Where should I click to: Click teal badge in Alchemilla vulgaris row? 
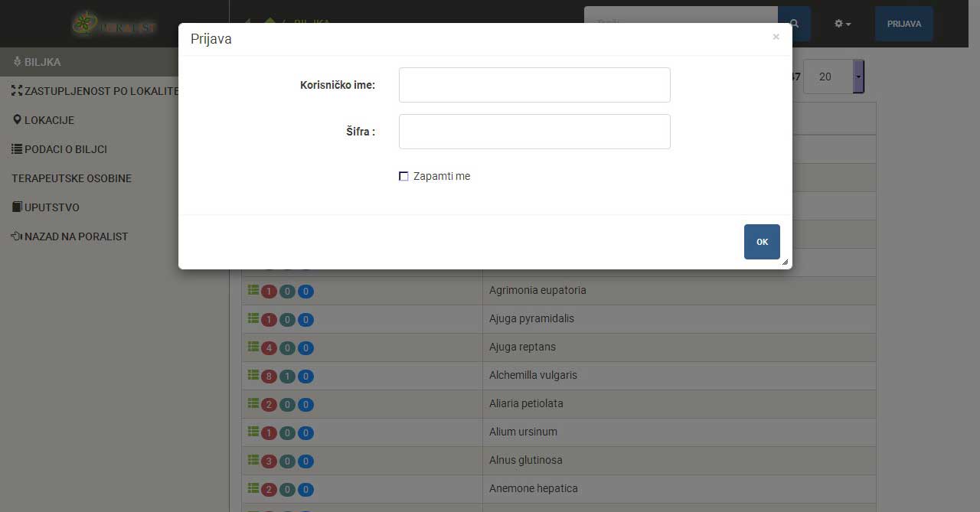287,377
